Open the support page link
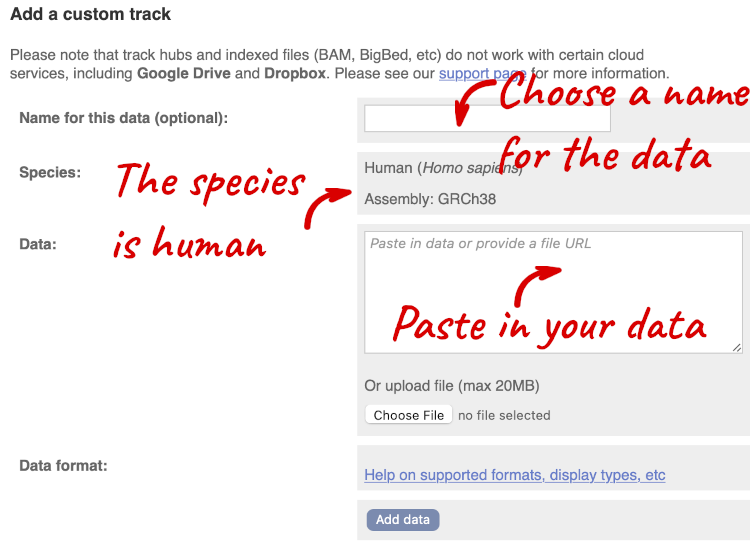750x542 pixels. tap(483, 74)
